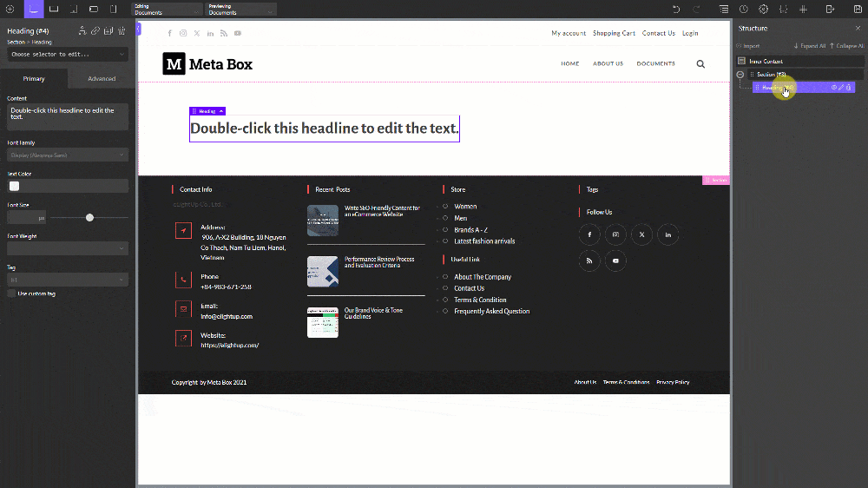Collapse the Section (#3) tree node

click(x=740, y=75)
